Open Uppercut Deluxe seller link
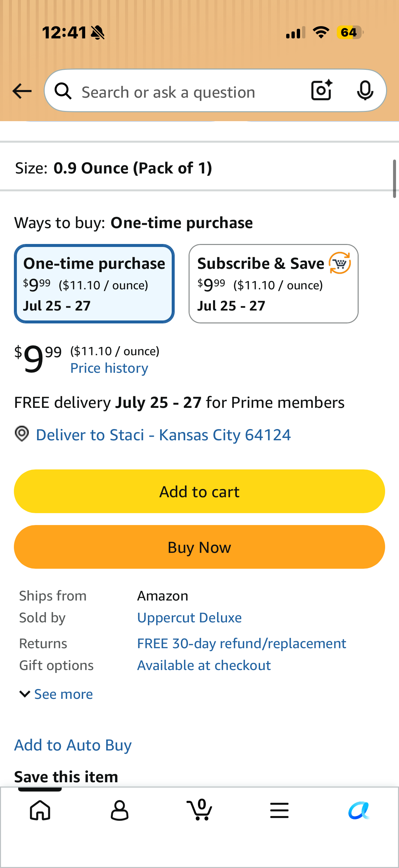This screenshot has height=868, width=399. coord(189,618)
